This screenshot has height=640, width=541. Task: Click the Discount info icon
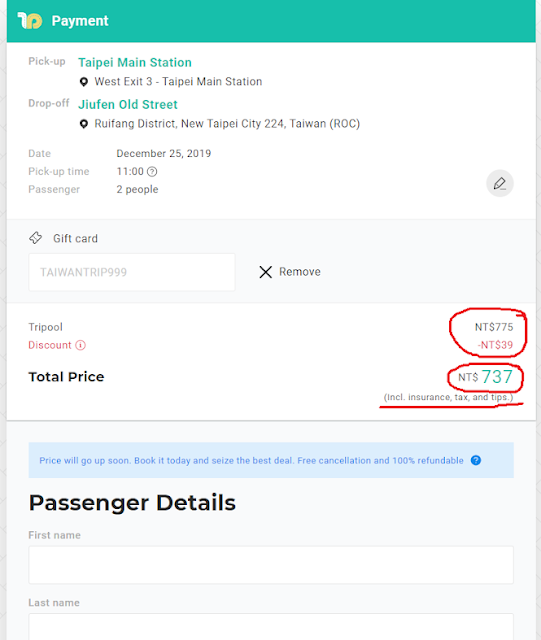80,345
